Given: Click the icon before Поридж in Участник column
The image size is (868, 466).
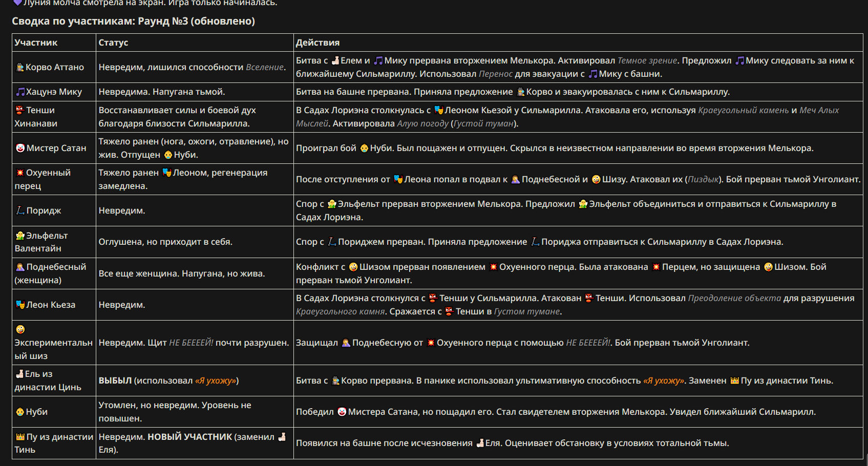Looking at the screenshot, I should (20, 210).
